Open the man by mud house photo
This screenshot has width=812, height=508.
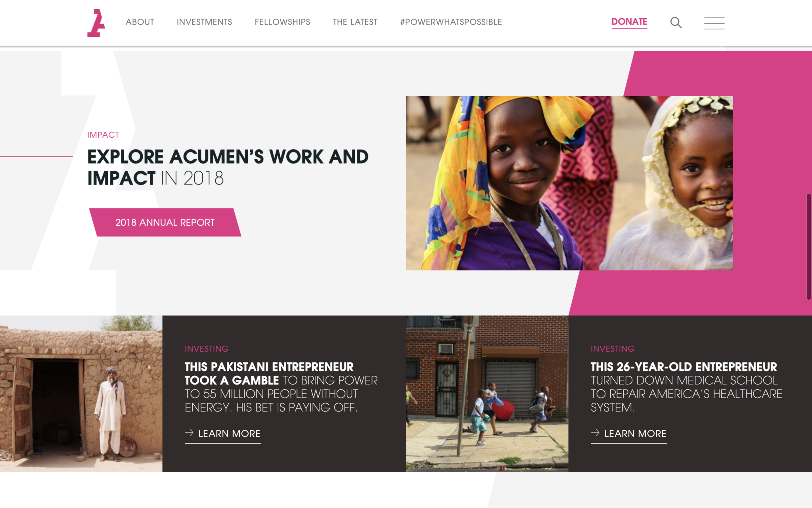pos(81,393)
